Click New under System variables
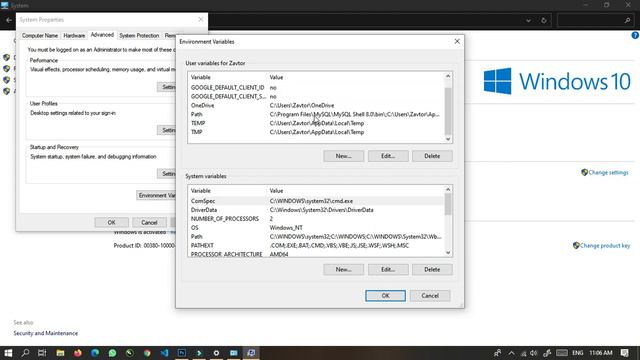Viewport: 640px width, 360px height. 343,269
